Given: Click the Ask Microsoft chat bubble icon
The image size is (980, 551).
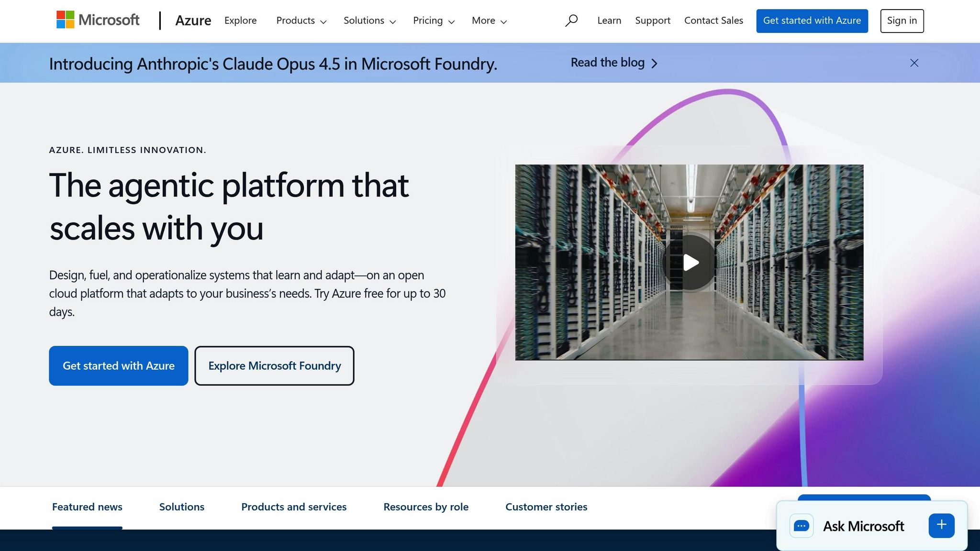Looking at the screenshot, I should pyautogui.click(x=802, y=526).
